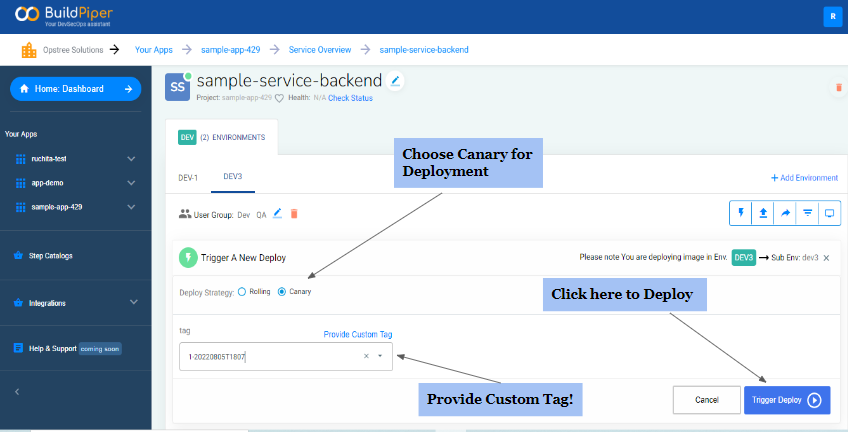This screenshot has height=432, width=848.
Task: Open the tag dropdown arrow
Action: tap(380, 356)
